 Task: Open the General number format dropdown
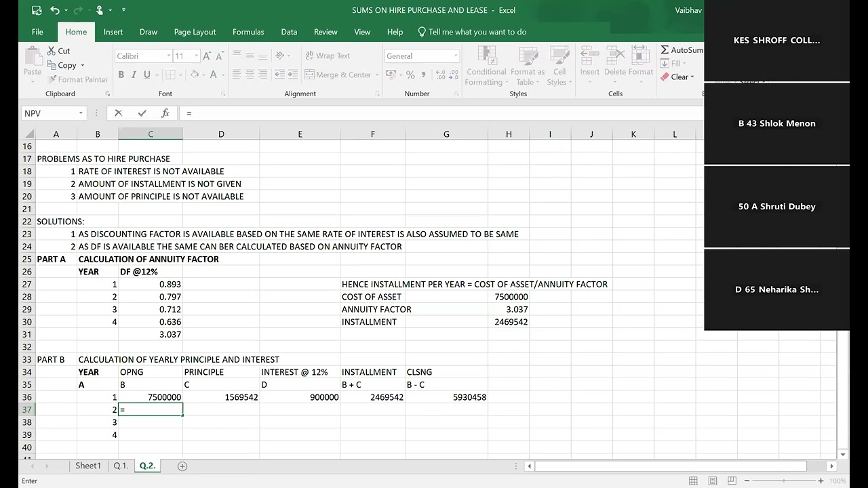[x=456, y=56]
